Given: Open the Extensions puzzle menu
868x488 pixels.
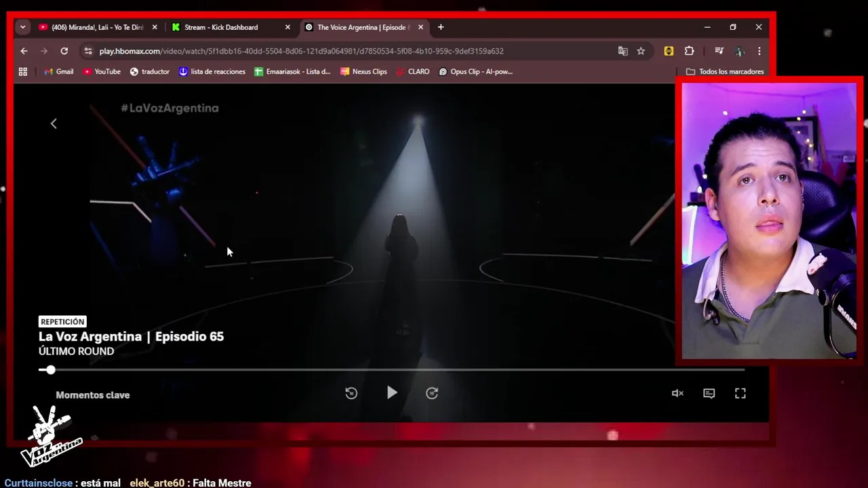Looking at the screenshot, I should point(689,51).
